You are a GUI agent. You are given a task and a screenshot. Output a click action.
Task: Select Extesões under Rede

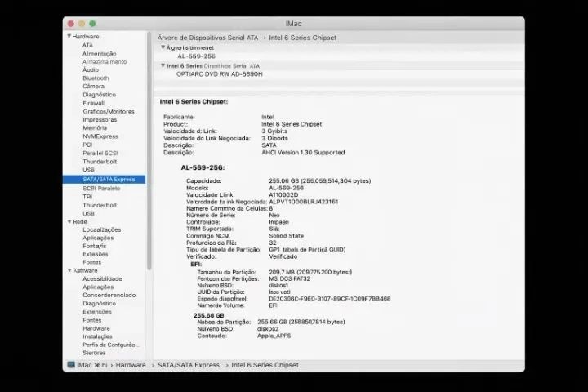click(96, 254)
